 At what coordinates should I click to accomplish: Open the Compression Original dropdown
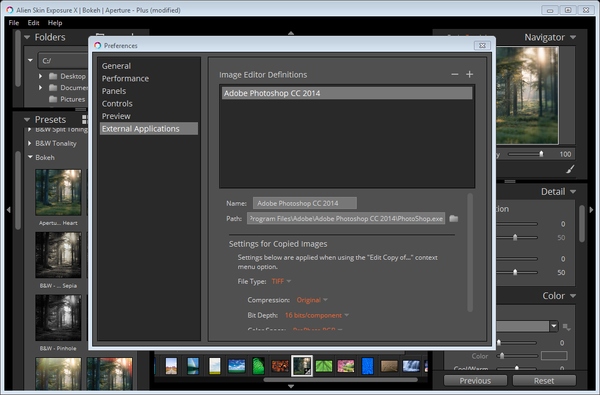tap(312, 300)
